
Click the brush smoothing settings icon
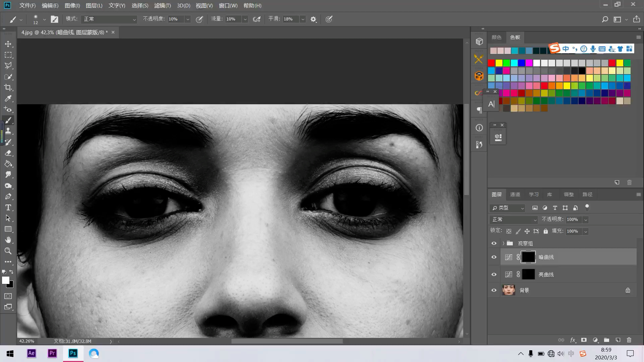click(314, 19)
